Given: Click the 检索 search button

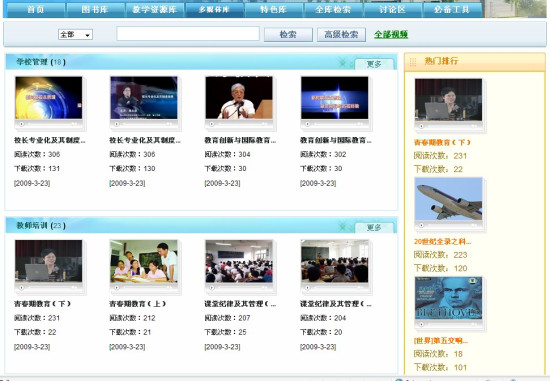Looking at the screenshot, I should click(x=288, y=34).
